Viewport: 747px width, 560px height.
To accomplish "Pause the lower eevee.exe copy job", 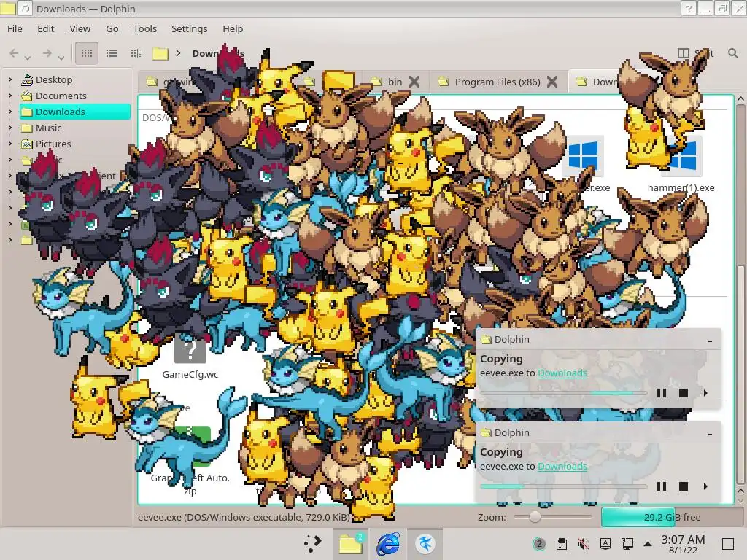I will point(661,486).
